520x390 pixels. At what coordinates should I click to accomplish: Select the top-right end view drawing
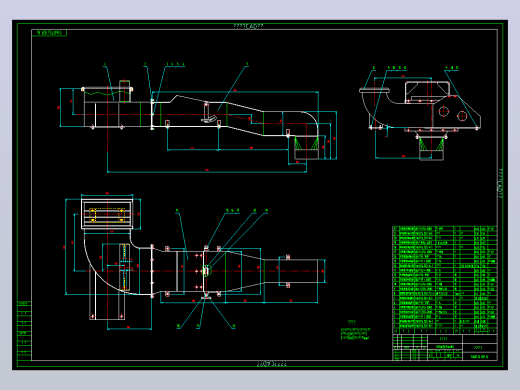[420, 113]
